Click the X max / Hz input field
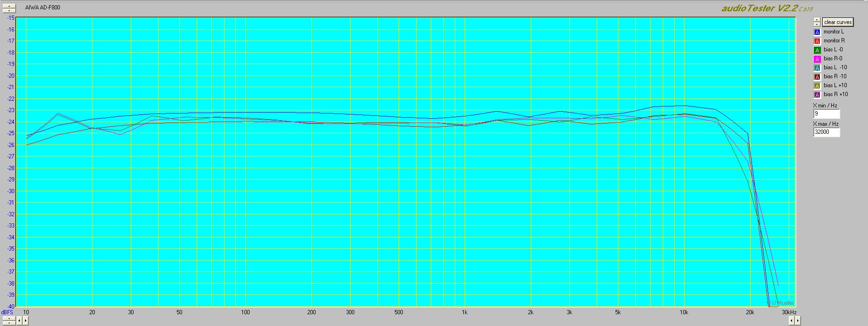 point(826,132)
